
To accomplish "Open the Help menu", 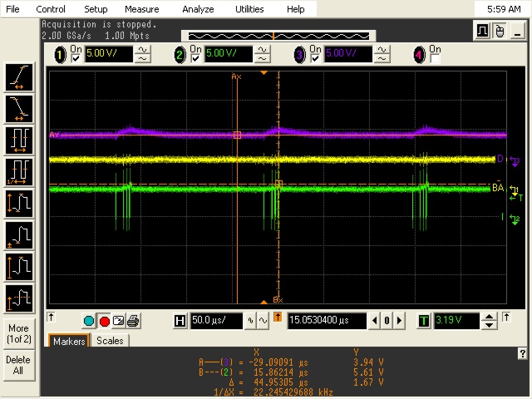I will tap(296, 9).
